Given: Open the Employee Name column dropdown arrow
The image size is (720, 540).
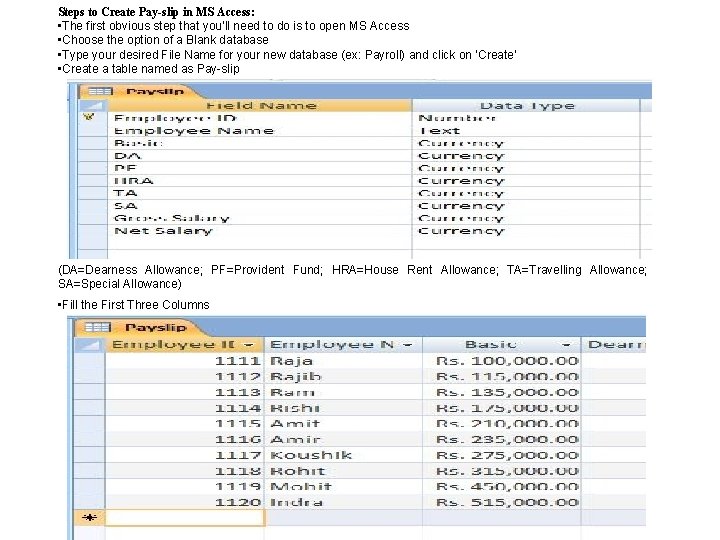Looking at the screenshot, I should (407, 345).
